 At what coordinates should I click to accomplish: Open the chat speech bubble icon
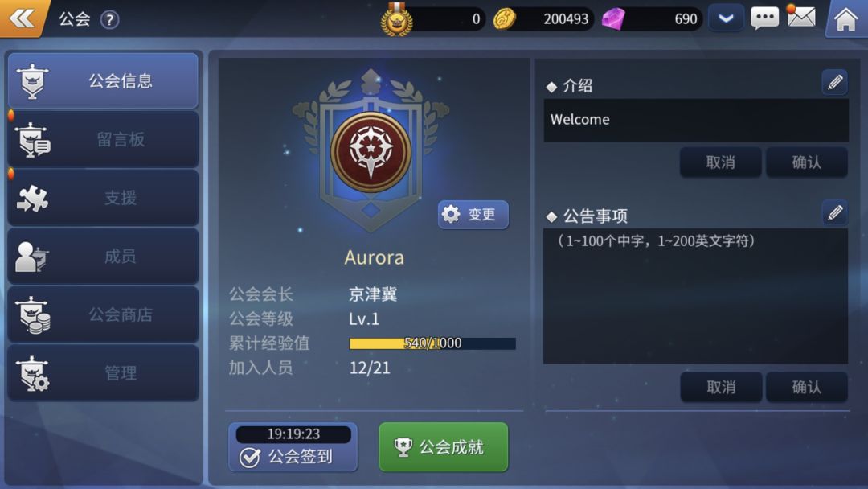click(764, 18)
